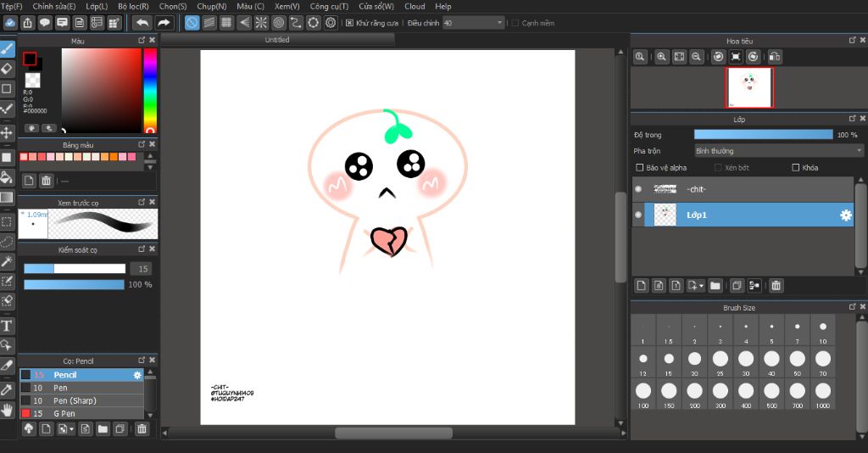This screenshot has height=453, width=868.
Task: Select the -chit- layer row
Action: (x=743, y=189)
